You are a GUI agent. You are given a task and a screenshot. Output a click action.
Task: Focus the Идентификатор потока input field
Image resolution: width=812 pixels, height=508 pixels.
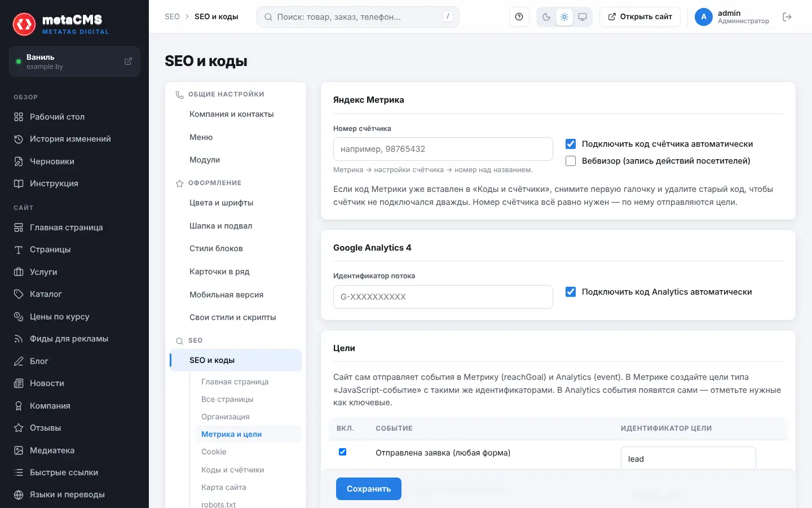click(443, 297)
